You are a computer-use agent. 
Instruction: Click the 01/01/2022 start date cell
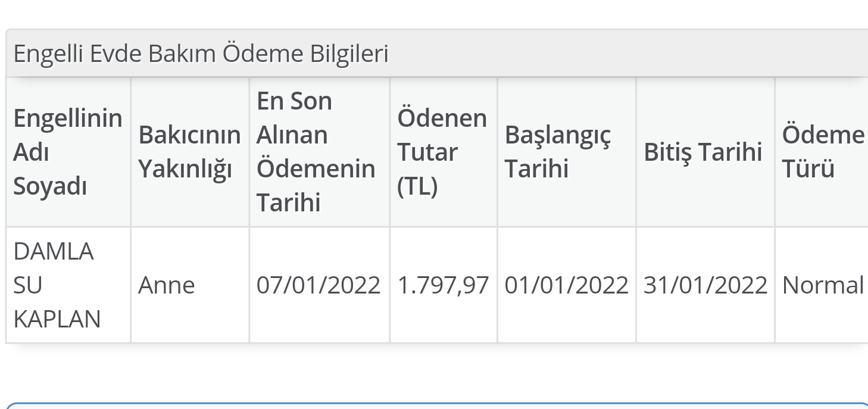coord(566,286)
